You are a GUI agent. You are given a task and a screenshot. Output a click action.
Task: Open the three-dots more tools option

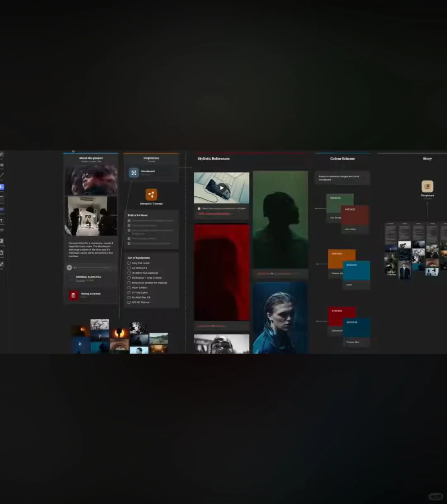tap(1, 230)
